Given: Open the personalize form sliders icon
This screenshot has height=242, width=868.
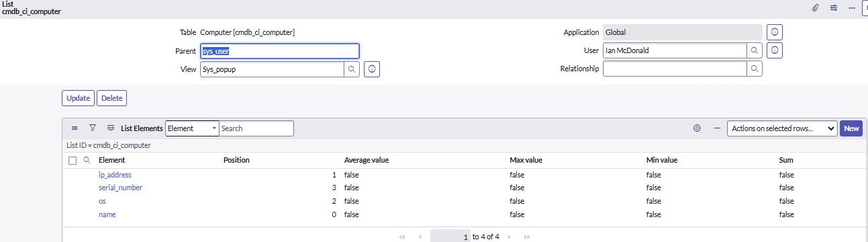Looking at the screenshot, I should pos(834,8).
